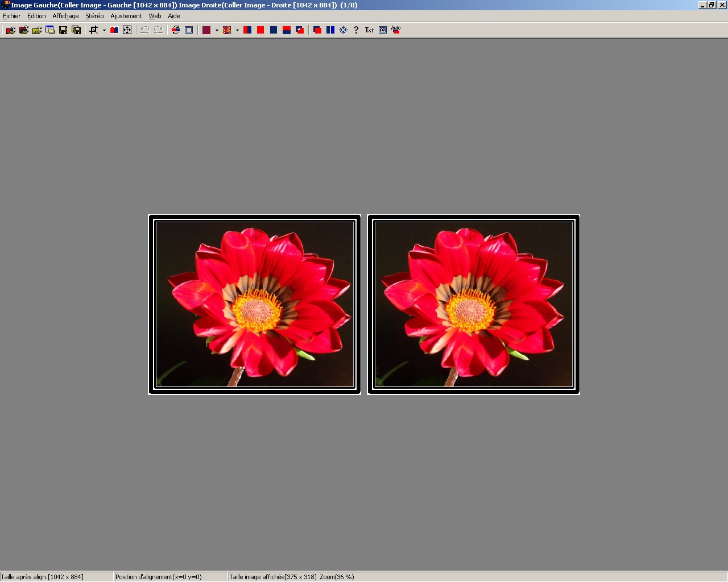Click the Auto alignment icon
Image resolution: width=728 pixels, height=582 pixels.
(396, 30)
